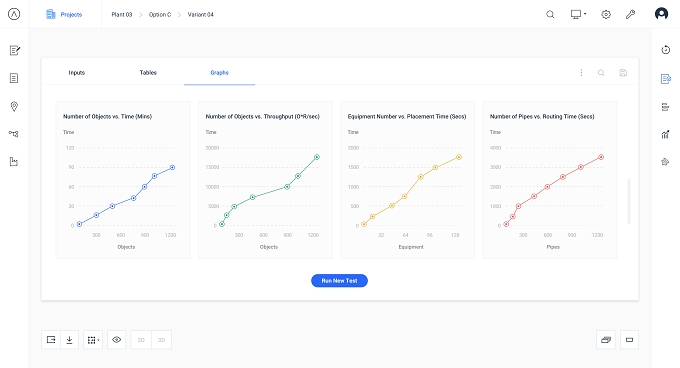Select the Graphs tab

(x=219, y=72)
